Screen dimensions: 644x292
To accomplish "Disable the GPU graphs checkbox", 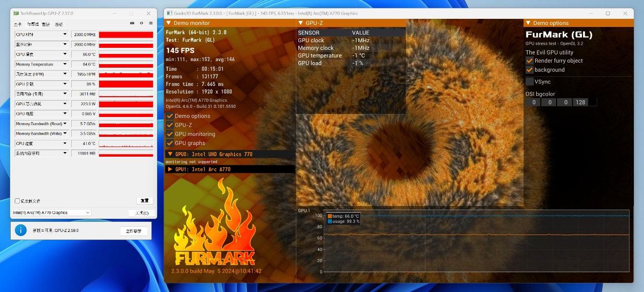I will click(170, 143).
